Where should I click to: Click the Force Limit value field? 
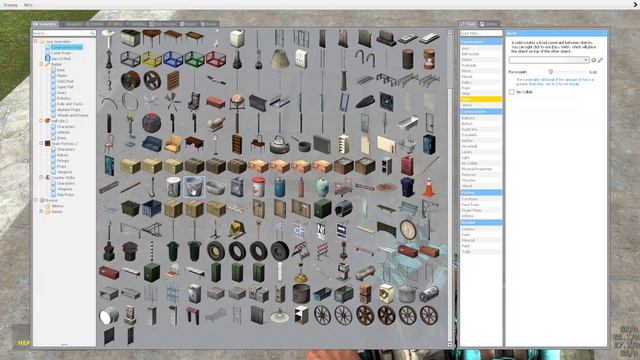pyautogui.click(x=592, y=72)
